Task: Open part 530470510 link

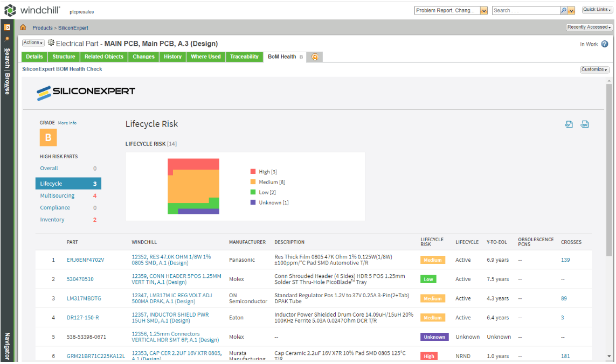Action: pyautogui.click(x=80, y=279)
